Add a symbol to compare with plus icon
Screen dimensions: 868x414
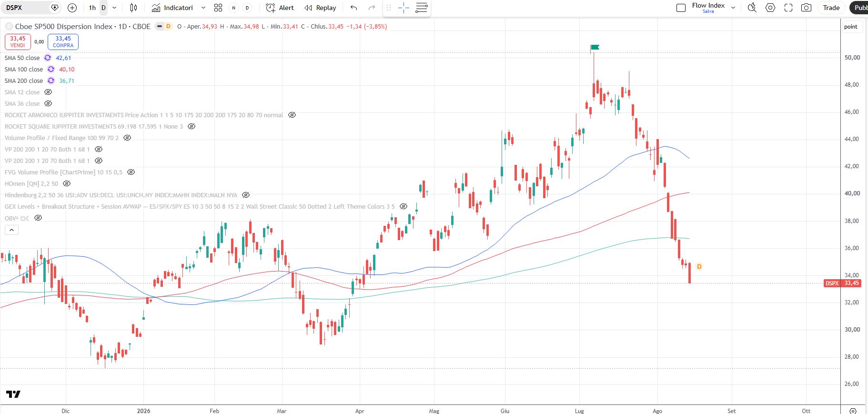pyautogui.click(x=72, y=8)
